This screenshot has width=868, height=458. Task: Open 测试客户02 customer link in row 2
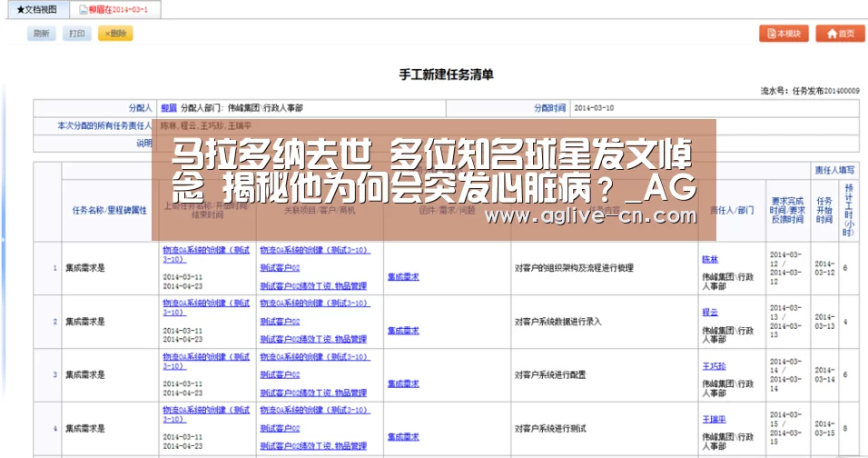pyautogui.click(x=280, y=321)
